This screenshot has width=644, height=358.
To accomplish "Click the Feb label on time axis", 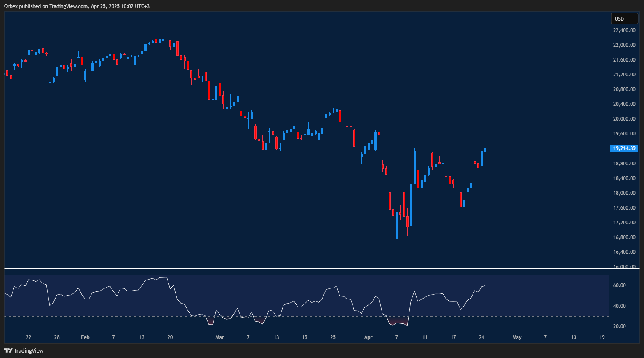I will tap(85, 337).
